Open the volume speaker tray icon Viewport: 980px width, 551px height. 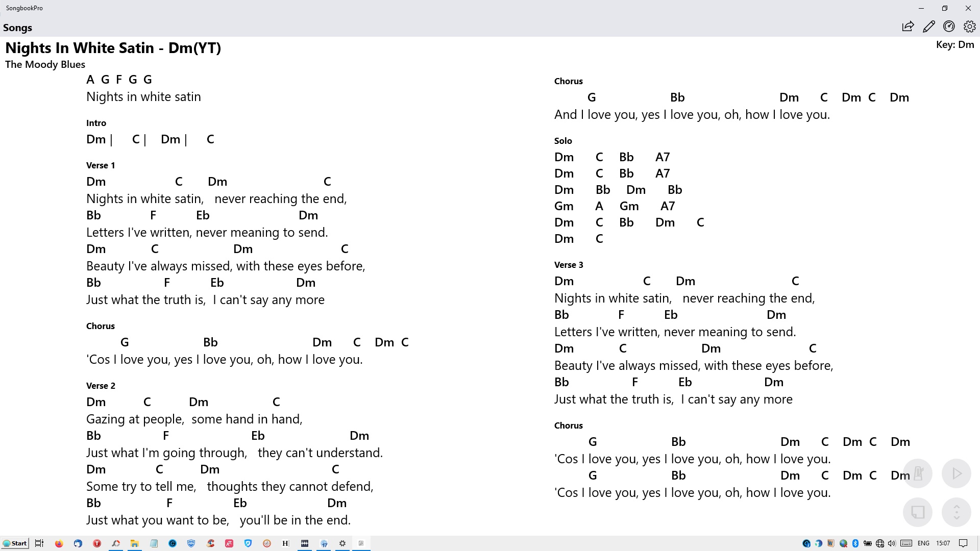click(x=892, y=543)
